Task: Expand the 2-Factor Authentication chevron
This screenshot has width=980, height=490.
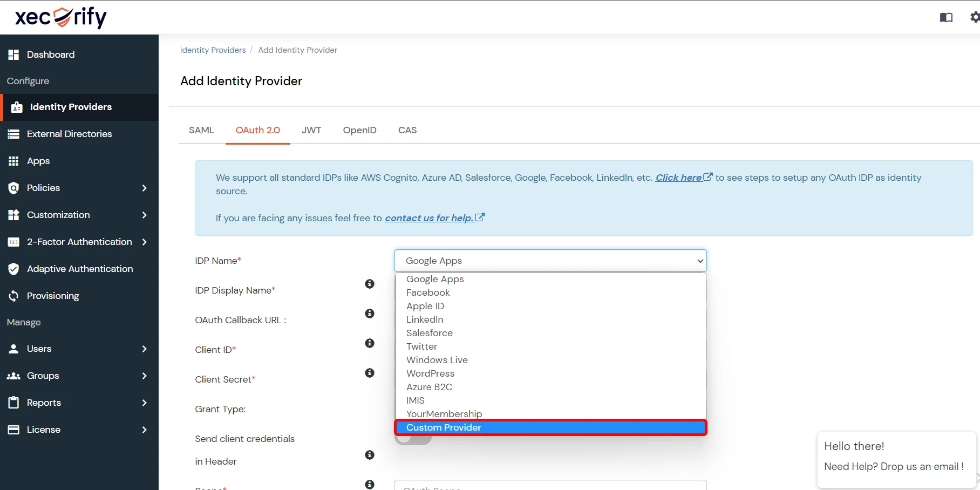Action: [x=144, y=242]
